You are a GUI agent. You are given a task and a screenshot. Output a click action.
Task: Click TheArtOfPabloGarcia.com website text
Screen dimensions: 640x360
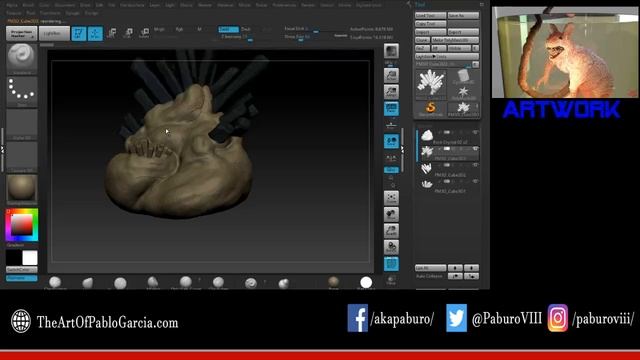(x=107, y=322)
